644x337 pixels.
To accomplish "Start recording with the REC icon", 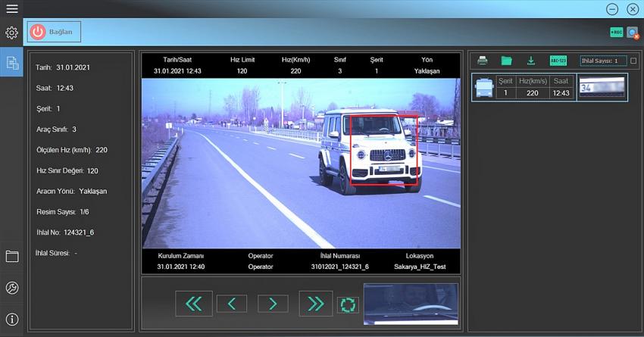I will 616,33.
